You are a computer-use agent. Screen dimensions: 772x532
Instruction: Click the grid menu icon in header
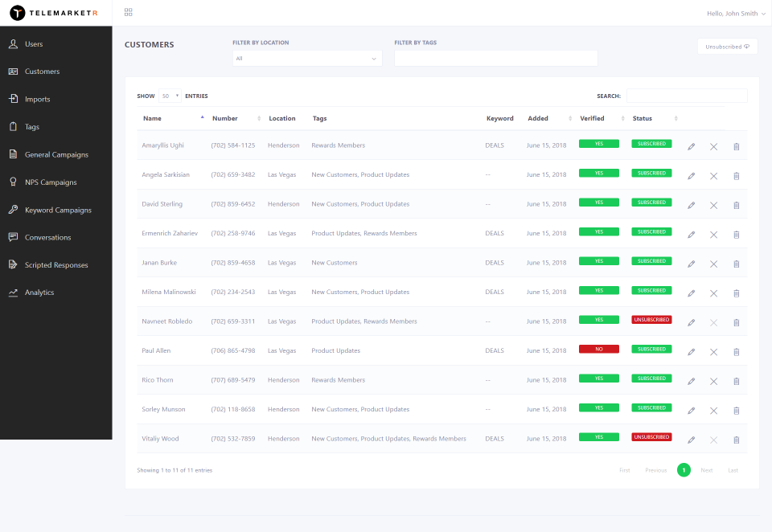[129, 12]
